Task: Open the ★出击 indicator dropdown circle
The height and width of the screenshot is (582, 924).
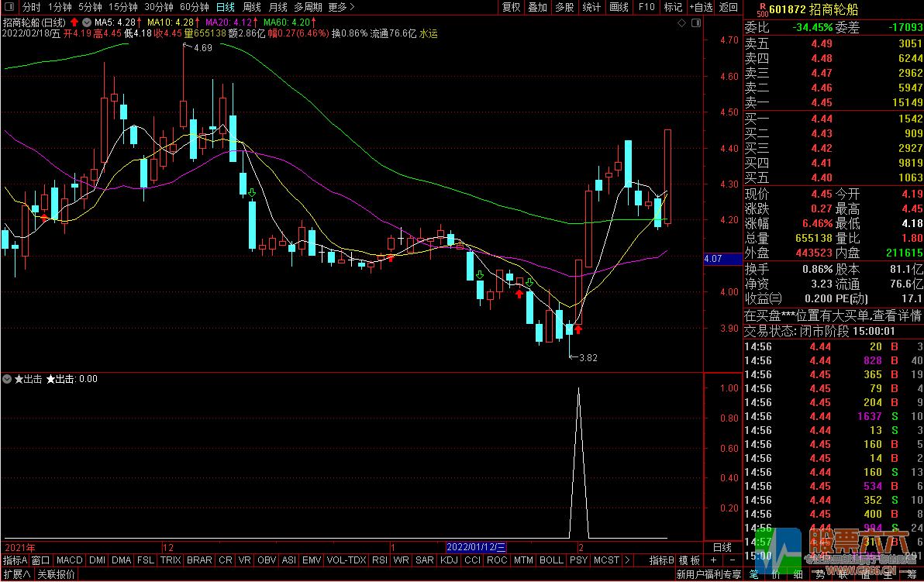Action: click(7, 380)
